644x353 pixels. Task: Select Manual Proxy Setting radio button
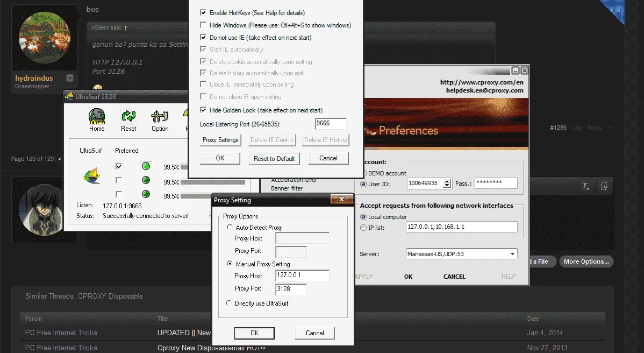coord(230,264)
